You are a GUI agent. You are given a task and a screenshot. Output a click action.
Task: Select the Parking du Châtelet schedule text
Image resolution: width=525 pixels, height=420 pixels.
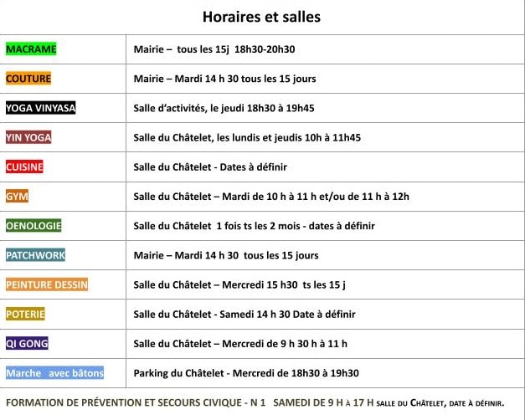246,373
